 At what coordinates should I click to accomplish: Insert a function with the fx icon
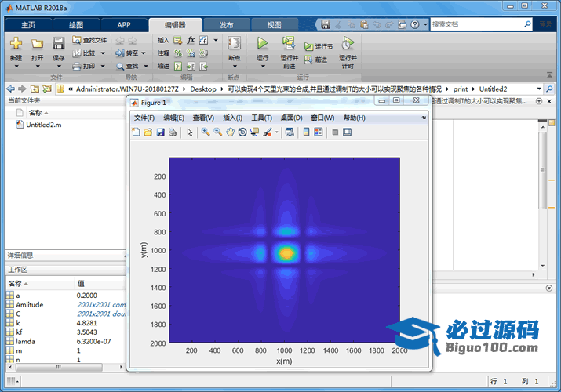point(191,40)
